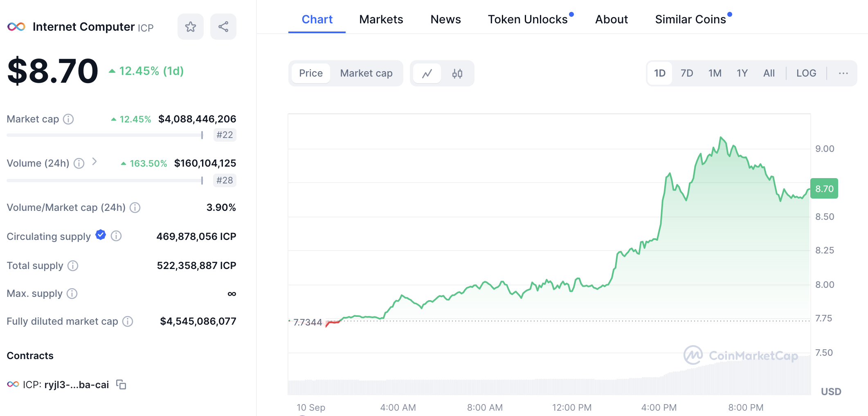
Task: Toggle LOG scale on chart
Action: click(x=806, y=73)
